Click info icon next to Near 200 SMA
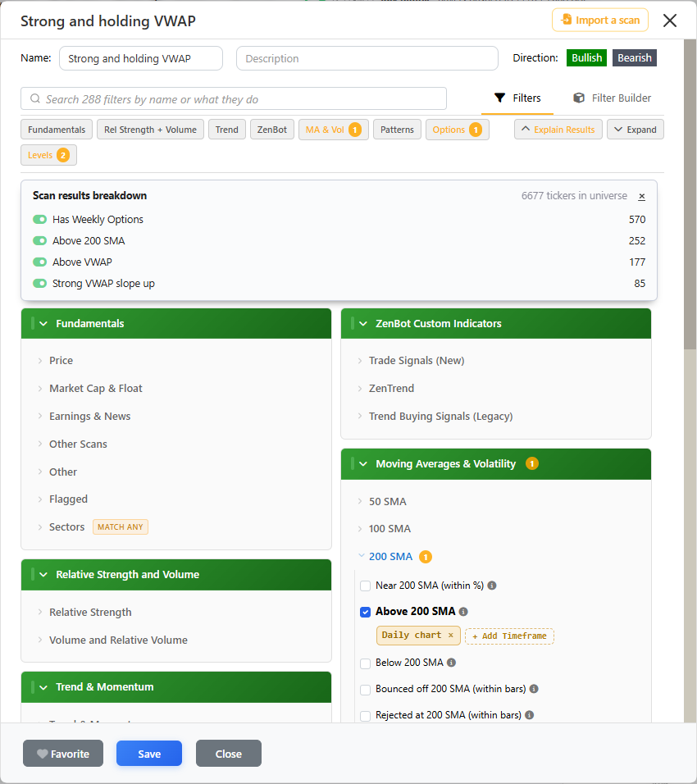This screenshot has width=697, height=784. (x=492, y=586)
